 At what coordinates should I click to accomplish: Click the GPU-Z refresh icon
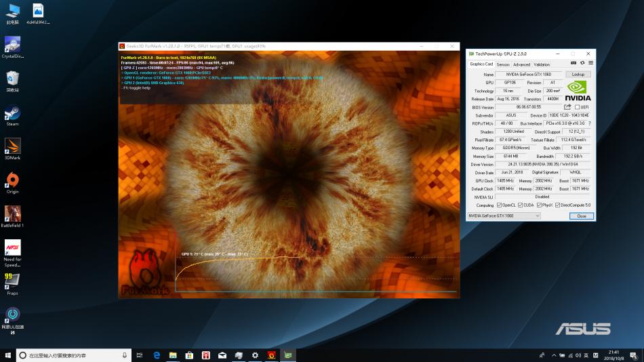[582, 63]
